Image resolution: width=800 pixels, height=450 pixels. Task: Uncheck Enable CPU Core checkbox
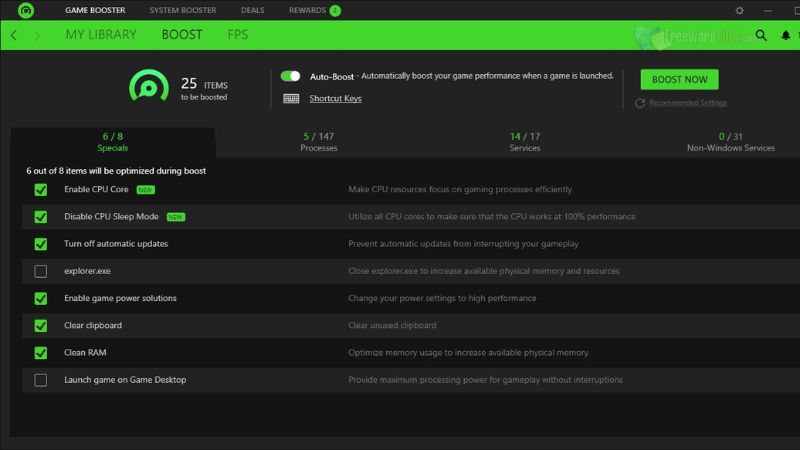point(41,189)
